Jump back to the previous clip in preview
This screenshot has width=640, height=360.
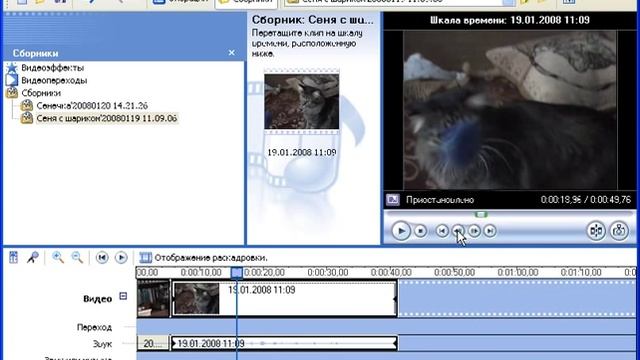[442, 231]
